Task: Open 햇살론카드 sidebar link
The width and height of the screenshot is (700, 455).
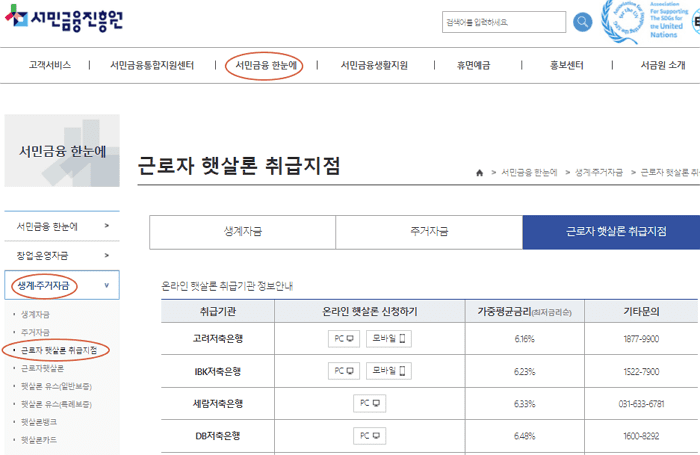Action: tap(39, 440)
